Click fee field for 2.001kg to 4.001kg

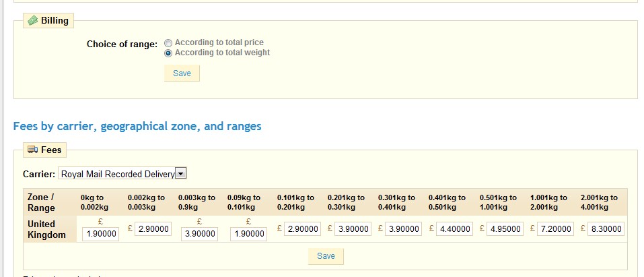(x=605, y=229)
